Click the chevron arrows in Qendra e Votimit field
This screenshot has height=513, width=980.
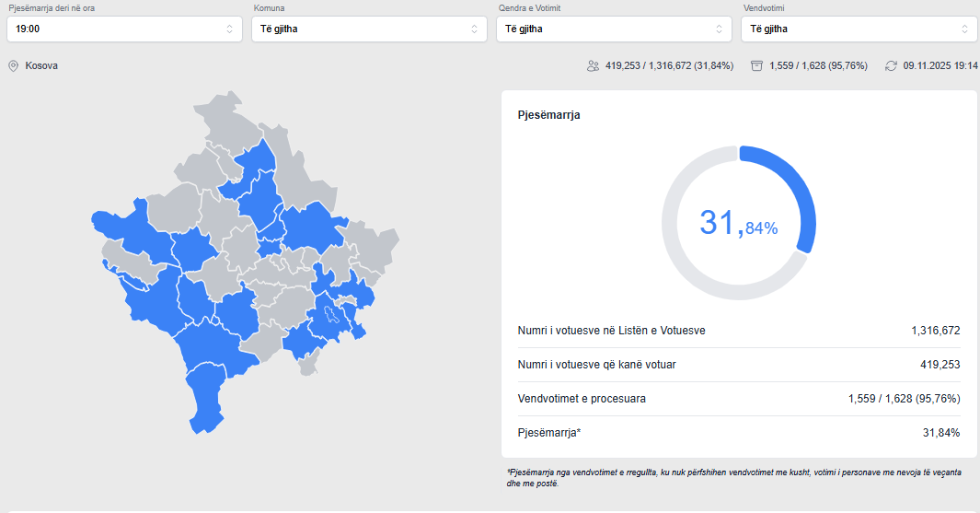tap(719, 29)
